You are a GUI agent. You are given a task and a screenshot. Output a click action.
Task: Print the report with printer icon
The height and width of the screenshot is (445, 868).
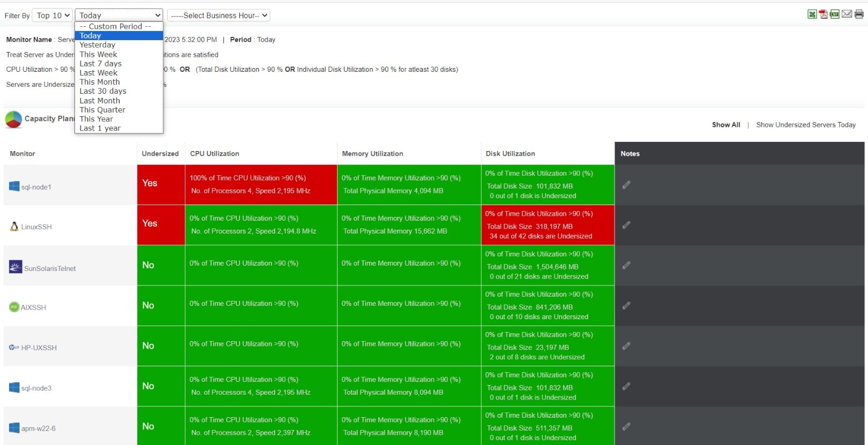pyautogui.click(x=859, y=14)
